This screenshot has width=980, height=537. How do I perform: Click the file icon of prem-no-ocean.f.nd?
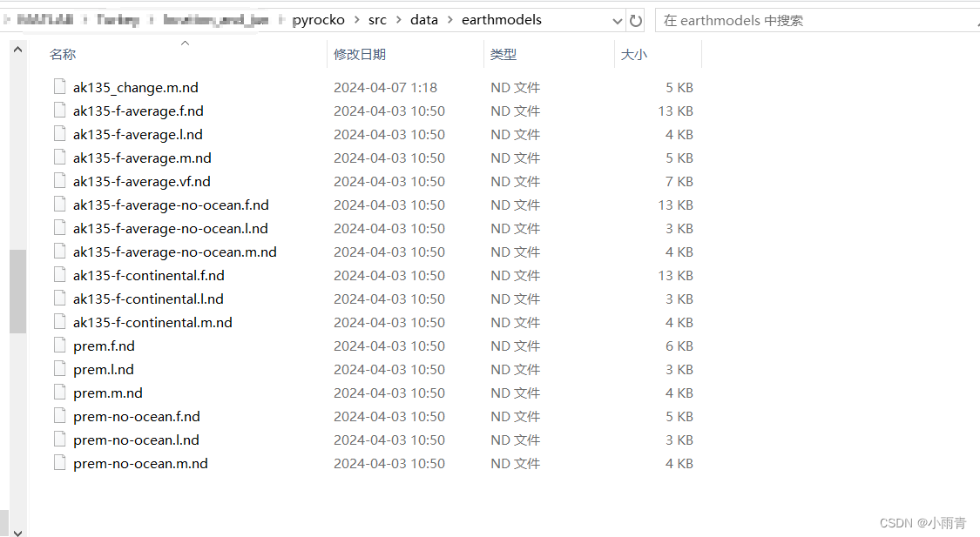tap(59, 416)
